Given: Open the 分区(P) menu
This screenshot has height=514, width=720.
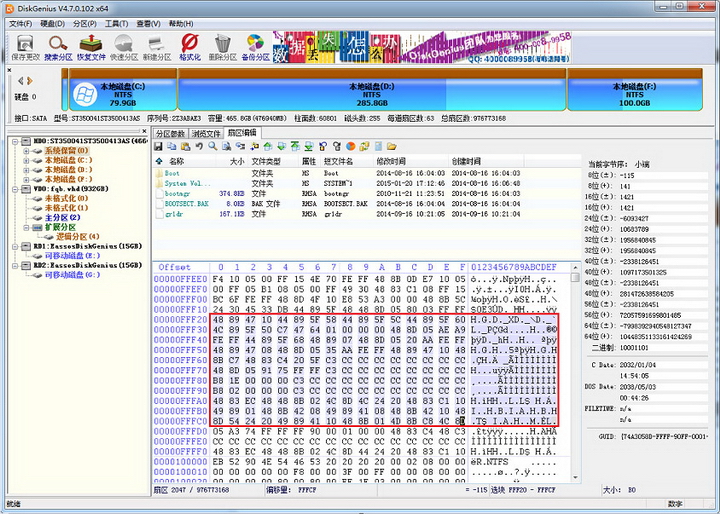Looking at the screenshot, I should [84, 23].
